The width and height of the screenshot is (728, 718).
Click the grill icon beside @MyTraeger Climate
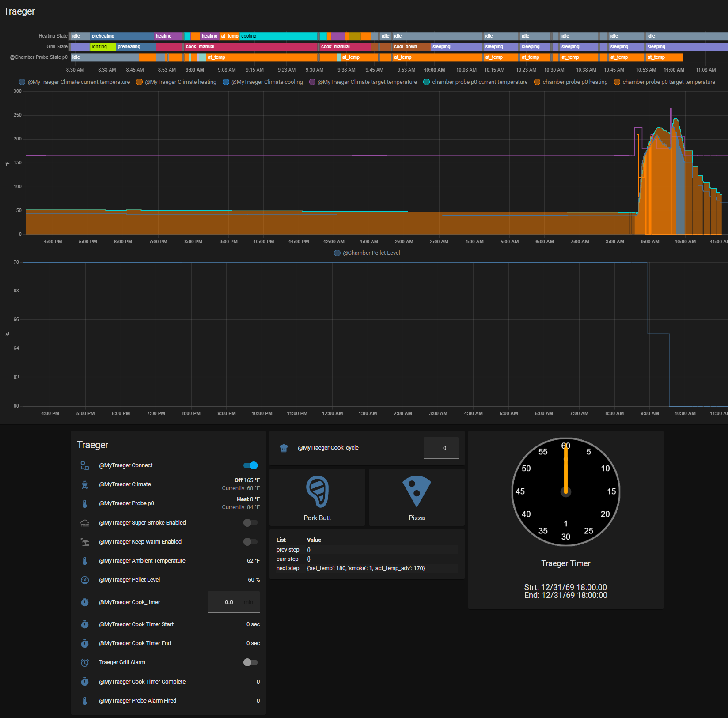tap(85, 484)
